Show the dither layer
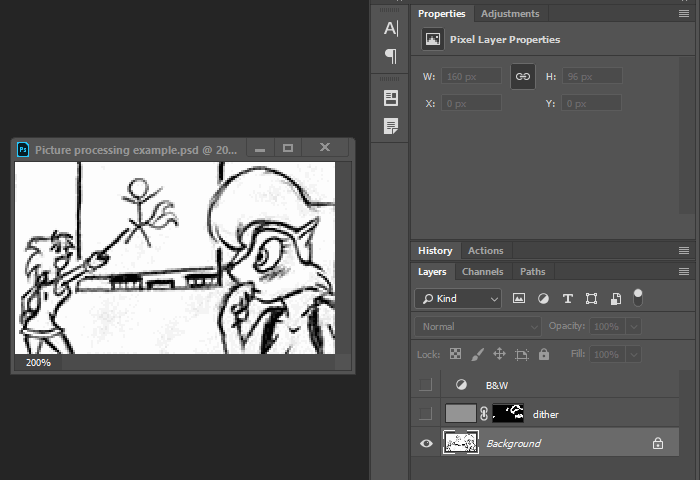700x480 pixels. [427, 413]
